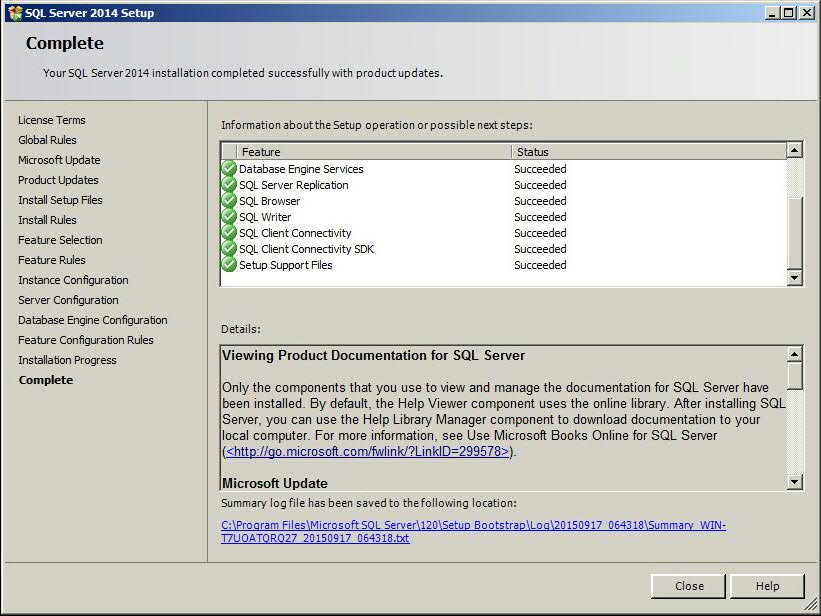
Task: Click the Details pane scrollbar down arrow
Action: tap(796, 481)
